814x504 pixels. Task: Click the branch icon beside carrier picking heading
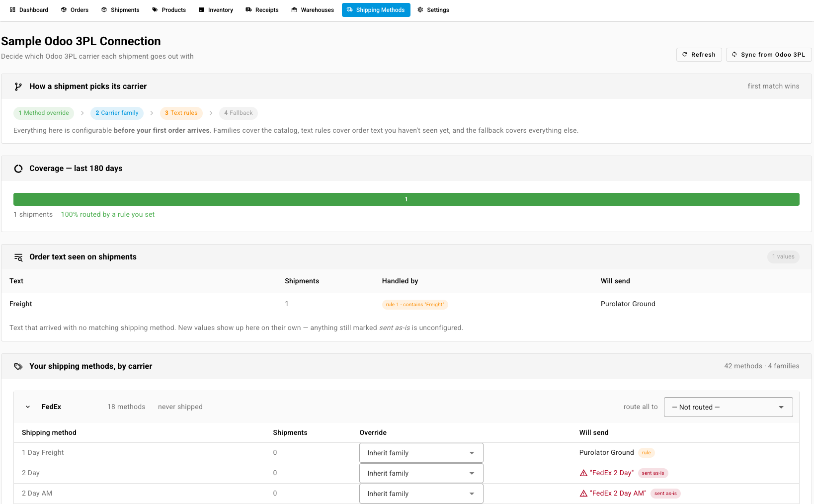click(x=18, y=86)
